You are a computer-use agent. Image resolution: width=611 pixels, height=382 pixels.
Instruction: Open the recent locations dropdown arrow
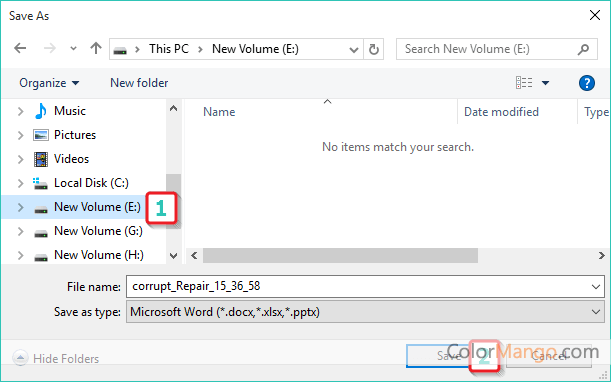click(73, 49)
